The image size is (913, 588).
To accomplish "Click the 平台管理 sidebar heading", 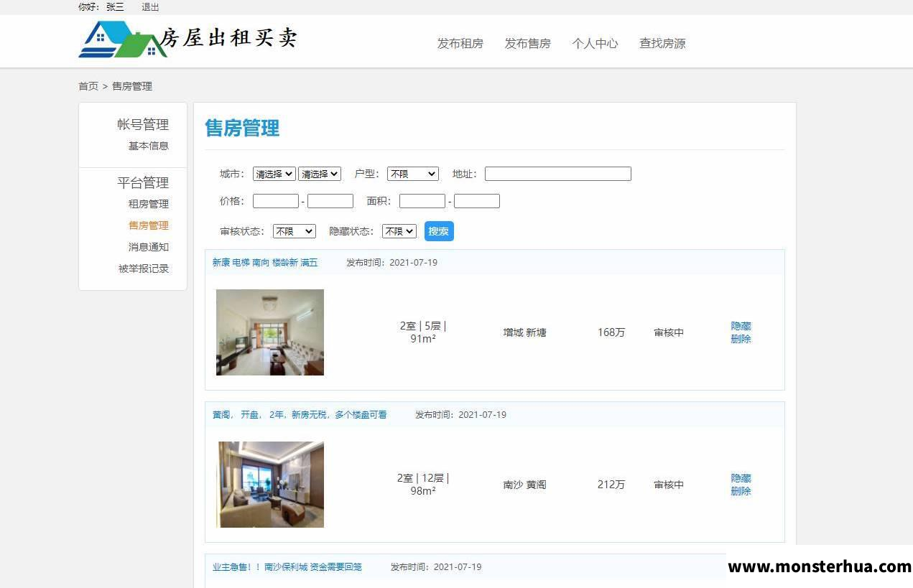I will pos(143,182).
